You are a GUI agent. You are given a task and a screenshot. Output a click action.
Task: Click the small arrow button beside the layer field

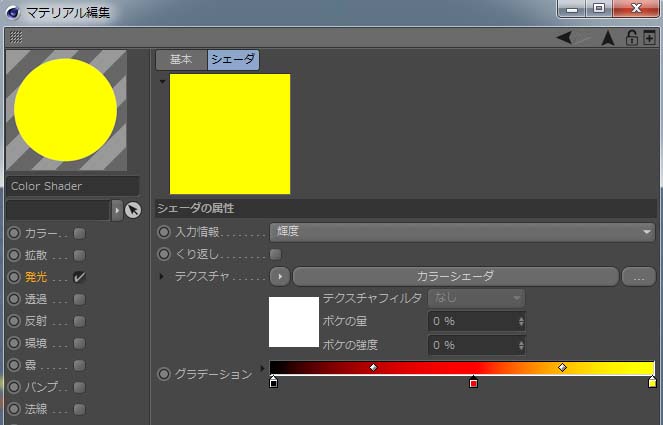[x=117, y=210]
